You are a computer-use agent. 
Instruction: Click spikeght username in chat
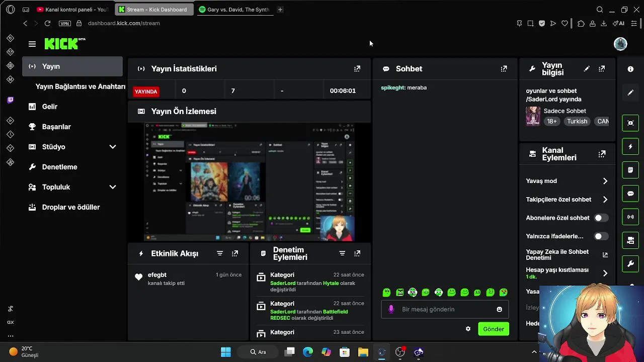(393, 87)
